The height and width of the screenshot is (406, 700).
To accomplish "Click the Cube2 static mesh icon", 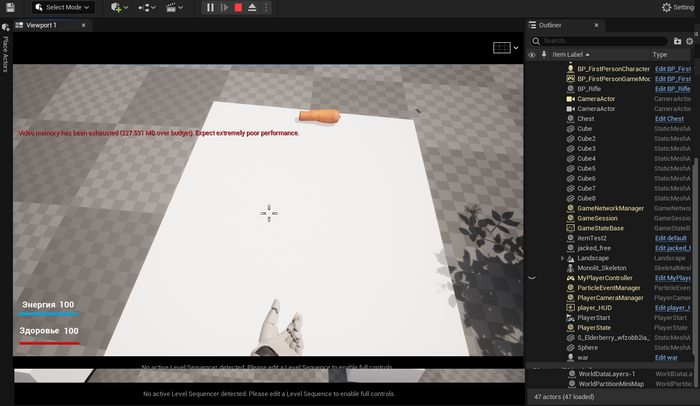I will tap(570, 138).
